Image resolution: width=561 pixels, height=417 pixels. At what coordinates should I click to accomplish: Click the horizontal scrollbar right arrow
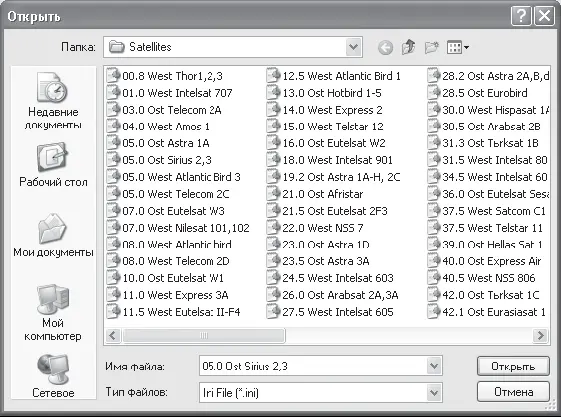[x=541, y=335]
